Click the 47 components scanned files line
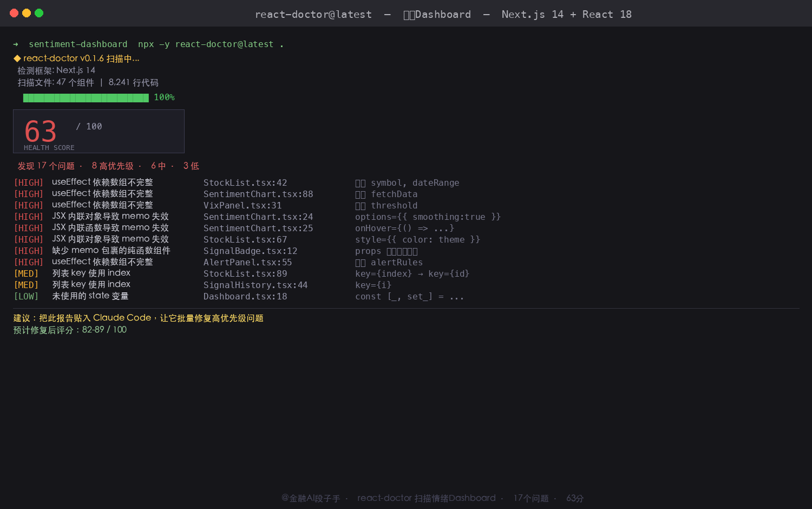Viewport: 812px width, 509px height. (88, 83)
